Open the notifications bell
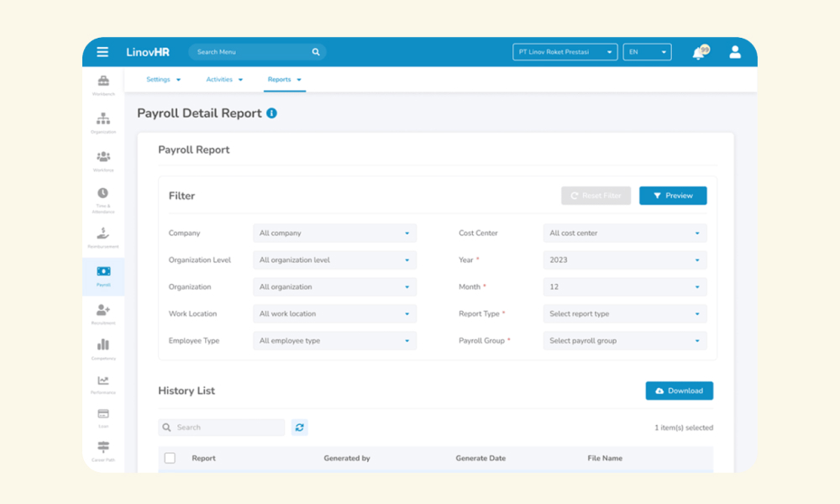This screenshot has height=504, width=840. click(699, 53)
